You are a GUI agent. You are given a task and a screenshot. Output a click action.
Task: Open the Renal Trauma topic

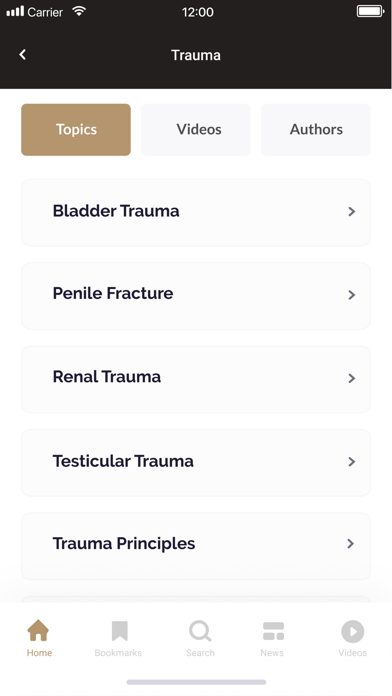pos(196,380)
